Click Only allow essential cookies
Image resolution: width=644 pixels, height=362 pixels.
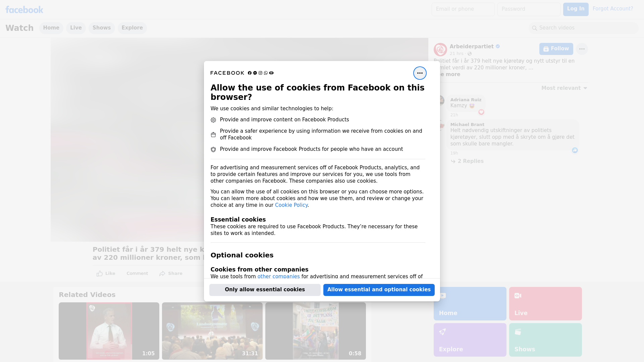click(x=265, y=290)
